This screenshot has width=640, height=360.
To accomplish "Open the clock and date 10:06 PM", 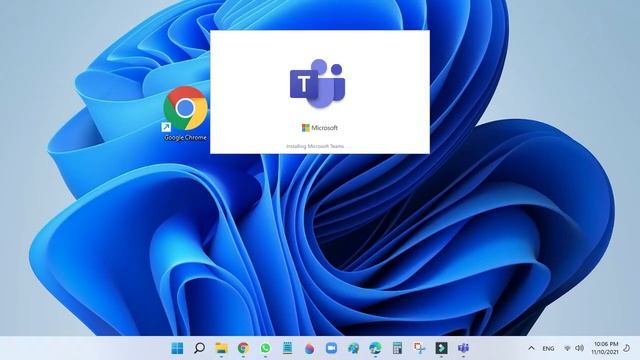I will (x=605, y=348).
